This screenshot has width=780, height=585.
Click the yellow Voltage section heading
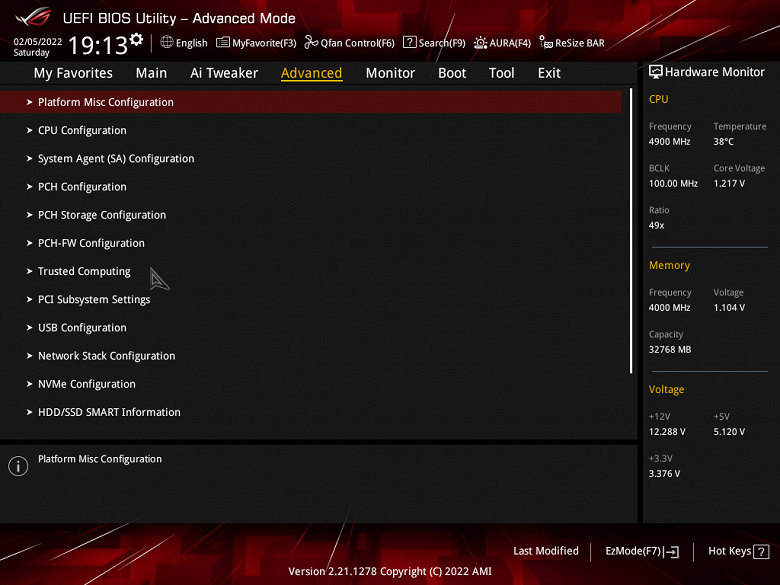pyautogui.click(x=666, y=390)
